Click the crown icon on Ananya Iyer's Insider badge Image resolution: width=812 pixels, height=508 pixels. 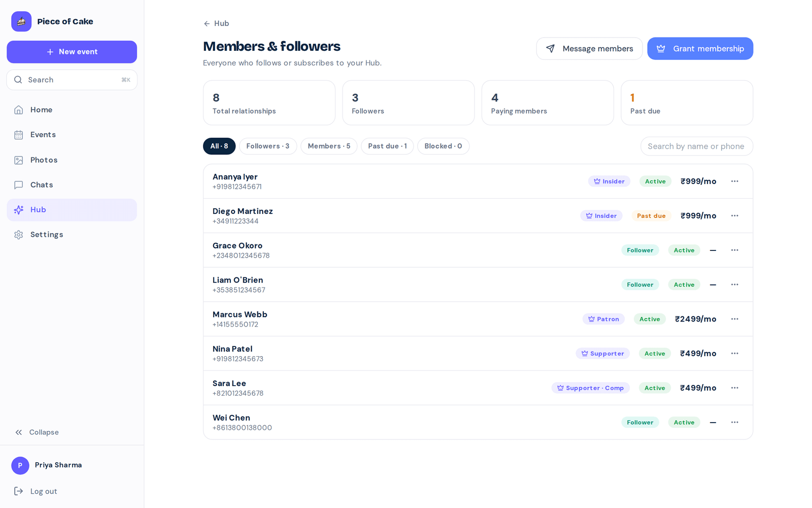click(x=597, y=181)
